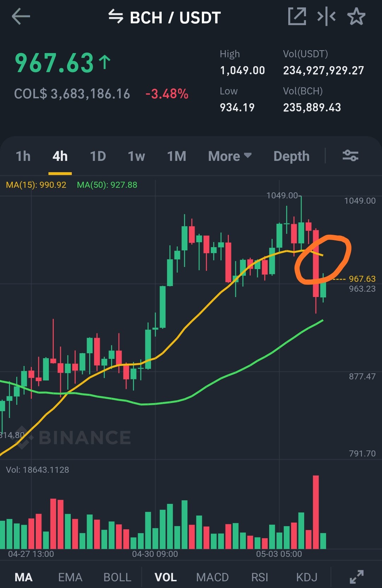Image resolution: width=382 pixels, height=588 pixels.
Task: Open chart settings sliders icon
Action: [351, 156]
